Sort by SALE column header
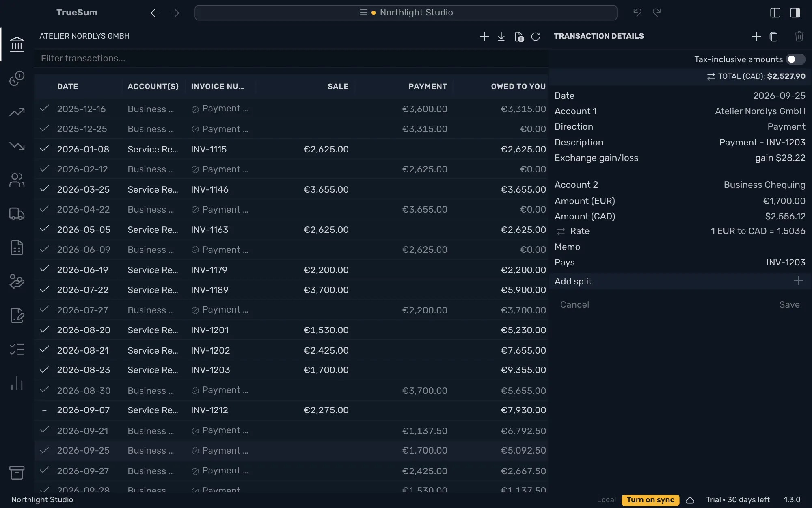 click(338, 86)
